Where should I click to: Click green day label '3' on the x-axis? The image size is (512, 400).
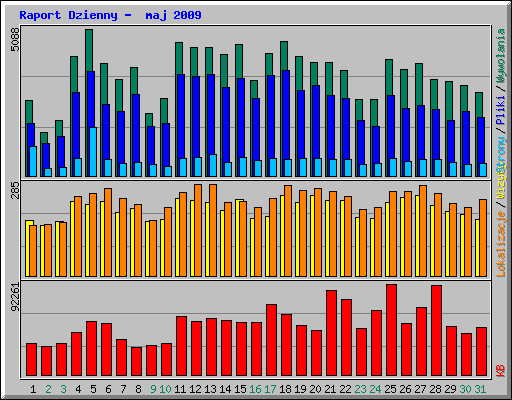click(x=63, y=389)
